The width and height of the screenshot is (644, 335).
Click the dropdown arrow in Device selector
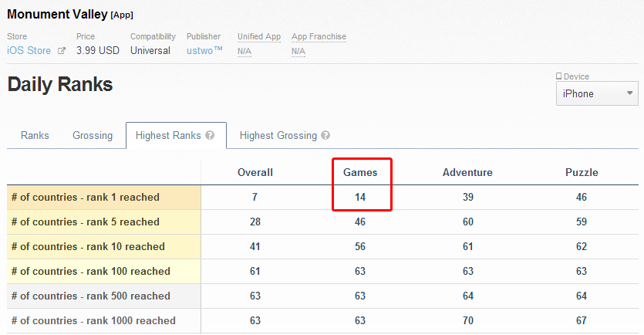(x=629, y=93)
